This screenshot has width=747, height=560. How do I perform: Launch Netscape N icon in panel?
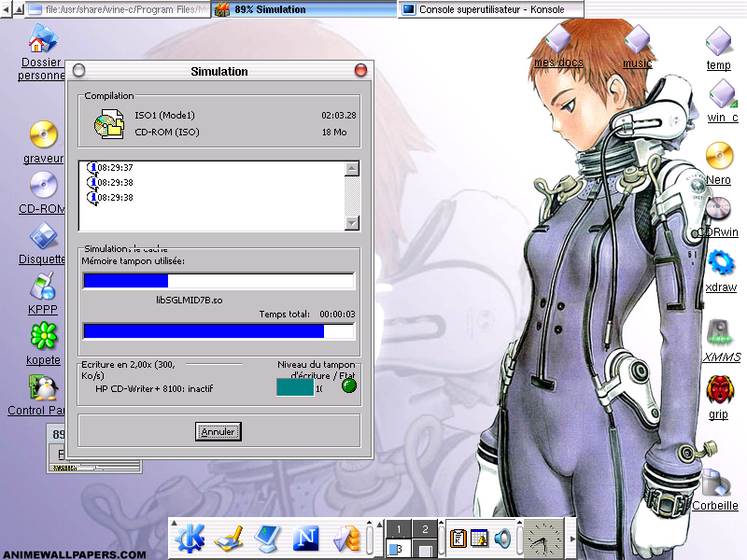[305, 539]
